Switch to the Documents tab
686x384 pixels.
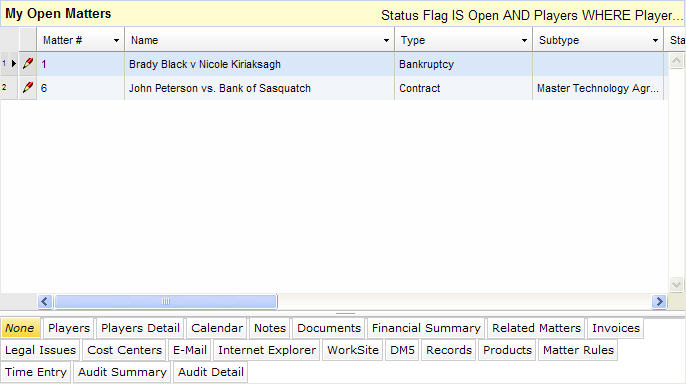point(329,328)
